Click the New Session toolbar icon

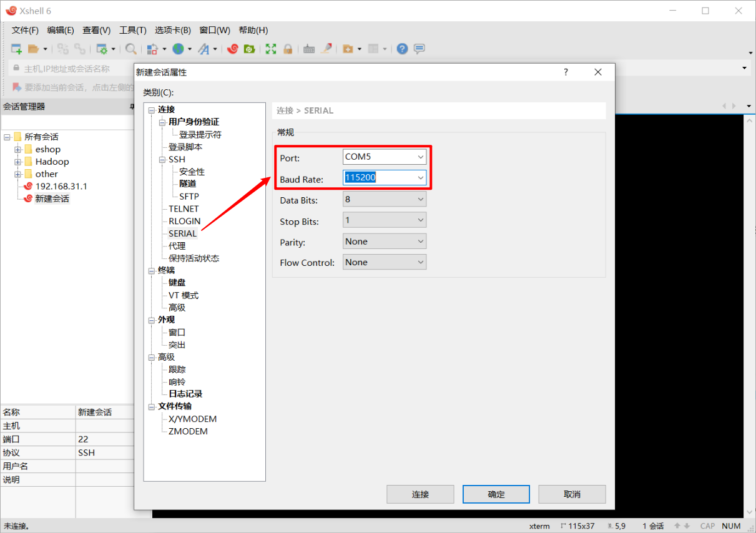coord(17,49)
